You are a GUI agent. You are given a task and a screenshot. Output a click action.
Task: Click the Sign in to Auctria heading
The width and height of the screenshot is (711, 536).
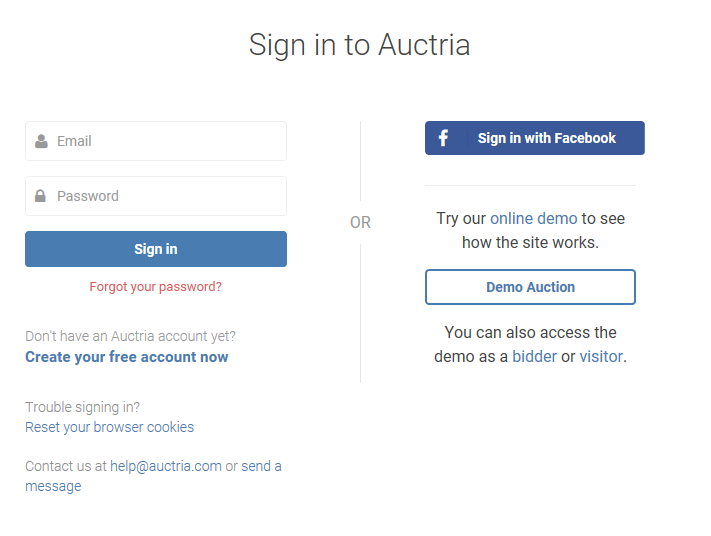coord(359,45)
